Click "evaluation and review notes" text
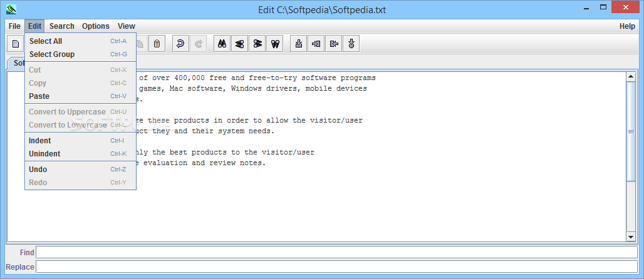The width and height of the screenshot is (644, 279). pos(204,163)
